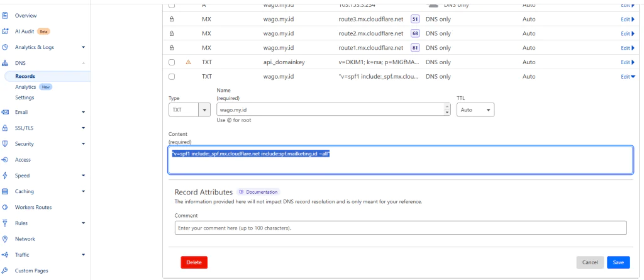Screen dimensions: 644x280
Task: Open the record Type dropdown
Action: coord(189,109)
